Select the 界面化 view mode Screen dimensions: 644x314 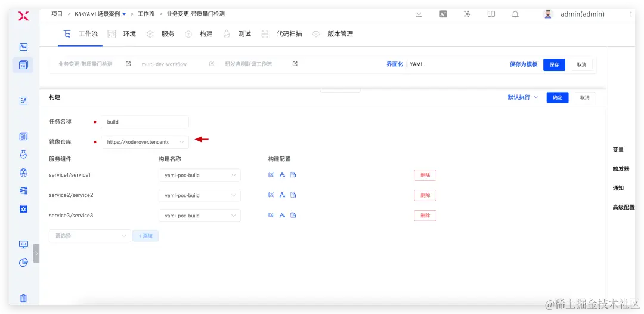395,64
